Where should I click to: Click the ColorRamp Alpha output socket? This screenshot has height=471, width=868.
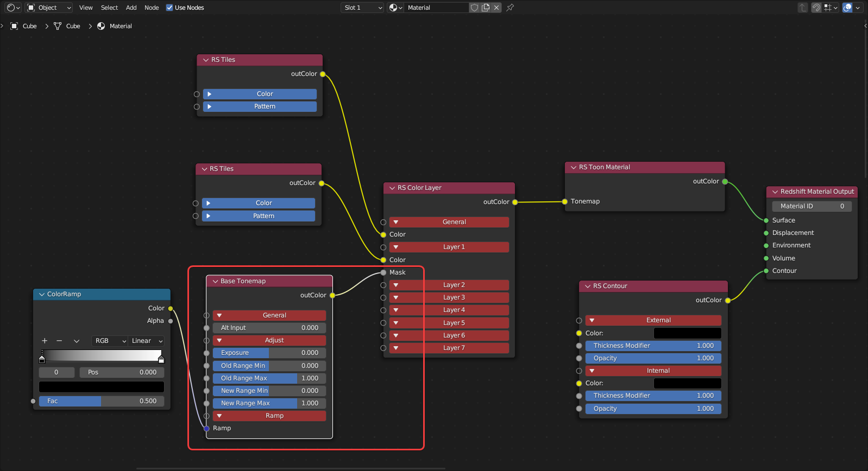171,321
